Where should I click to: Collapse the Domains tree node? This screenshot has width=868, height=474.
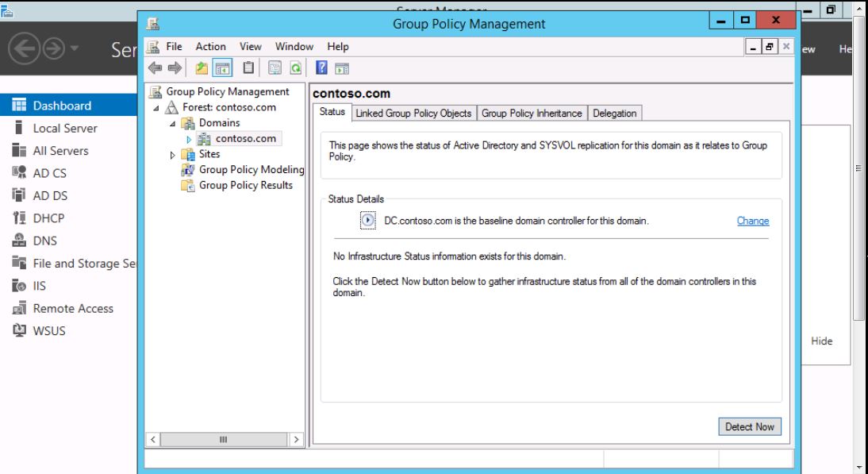(173, 123)
